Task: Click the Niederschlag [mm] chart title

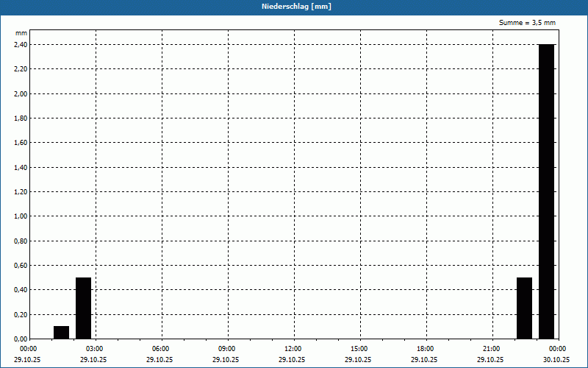Action: coord(296,7)
